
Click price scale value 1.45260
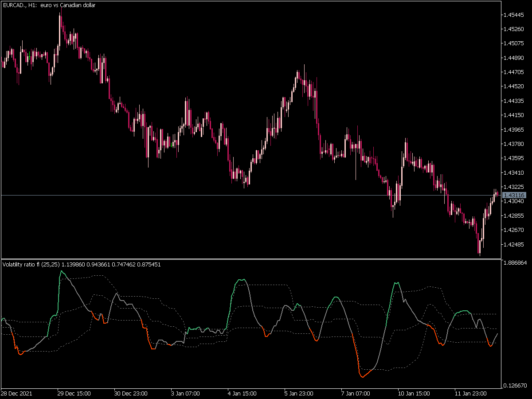click(x=515, y=29)
